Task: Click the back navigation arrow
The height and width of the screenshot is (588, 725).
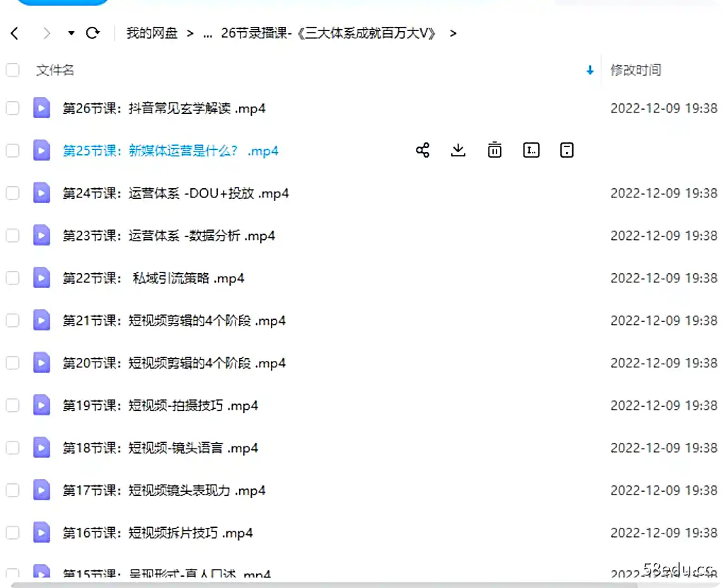Action: click(x=15, y=33)
